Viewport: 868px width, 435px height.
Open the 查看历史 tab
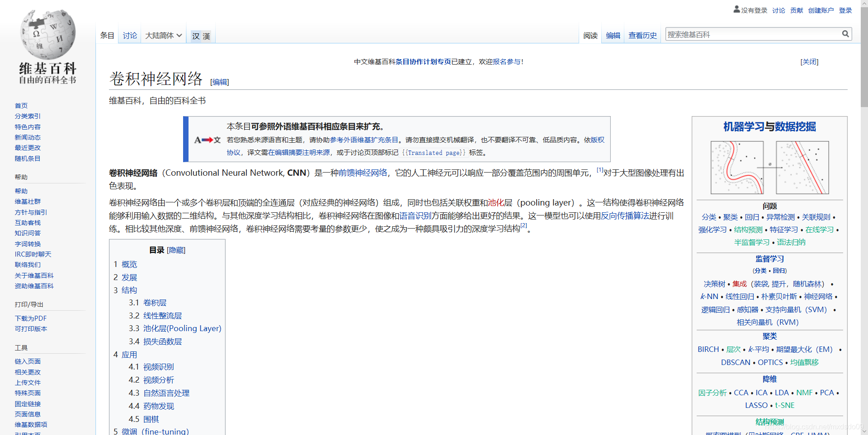pos(642,35)
